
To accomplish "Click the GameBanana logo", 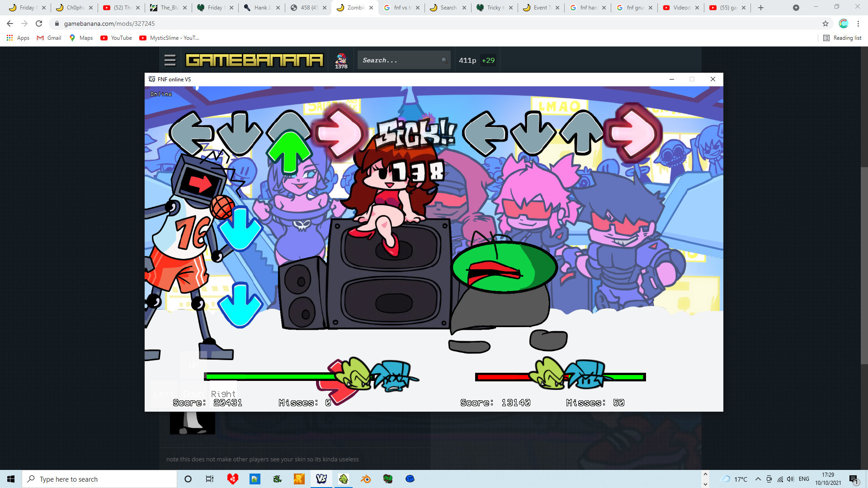I will (x=255, y=59).
